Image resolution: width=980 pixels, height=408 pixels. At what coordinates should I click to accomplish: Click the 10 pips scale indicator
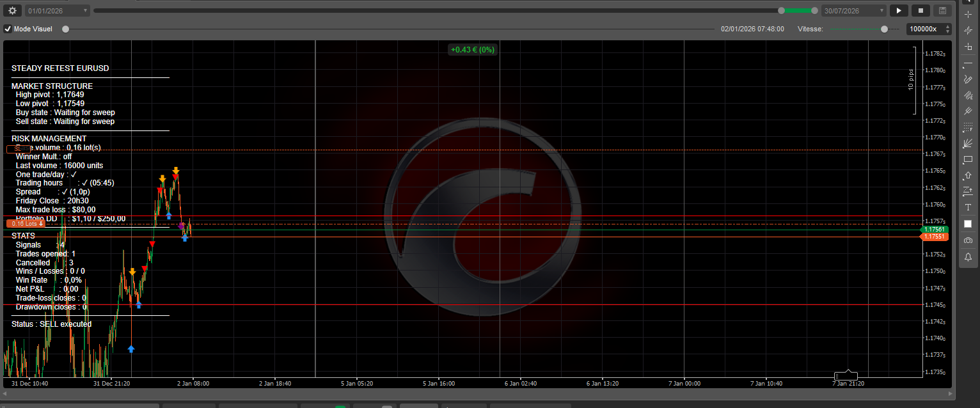coord(911,80)
